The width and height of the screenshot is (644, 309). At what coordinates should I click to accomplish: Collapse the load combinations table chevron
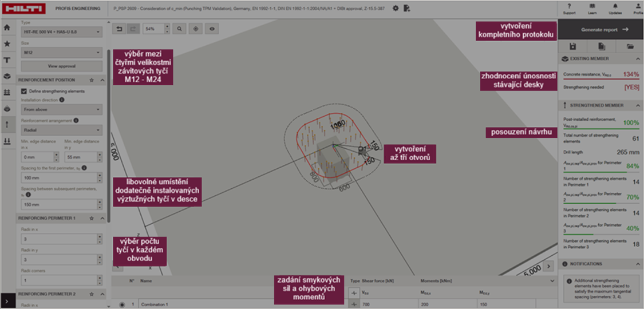pos(552,281)
